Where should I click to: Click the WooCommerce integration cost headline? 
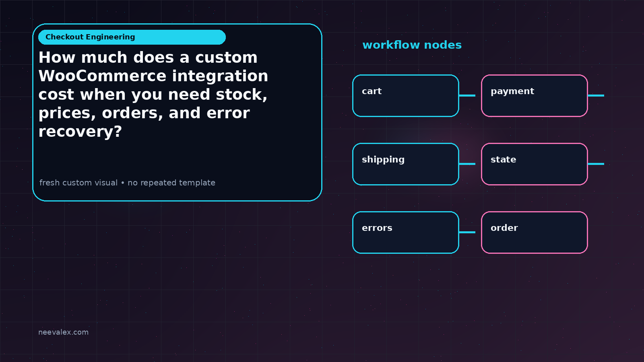point(153,95)
